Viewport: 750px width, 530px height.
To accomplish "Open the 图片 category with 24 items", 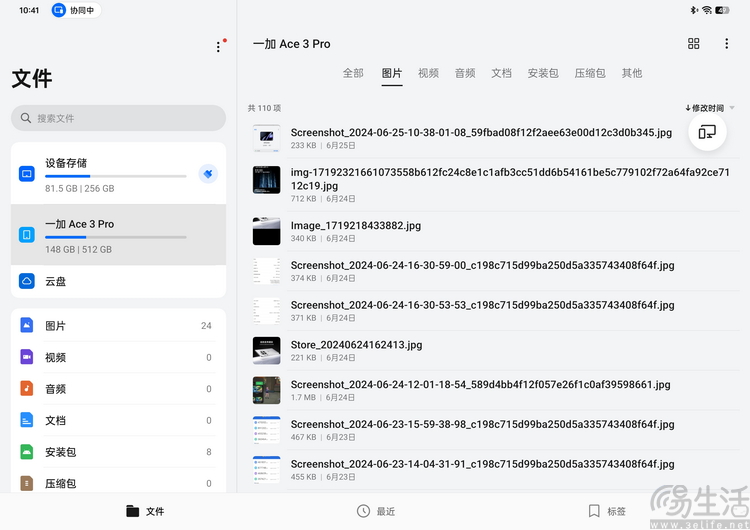I will 118,325.
